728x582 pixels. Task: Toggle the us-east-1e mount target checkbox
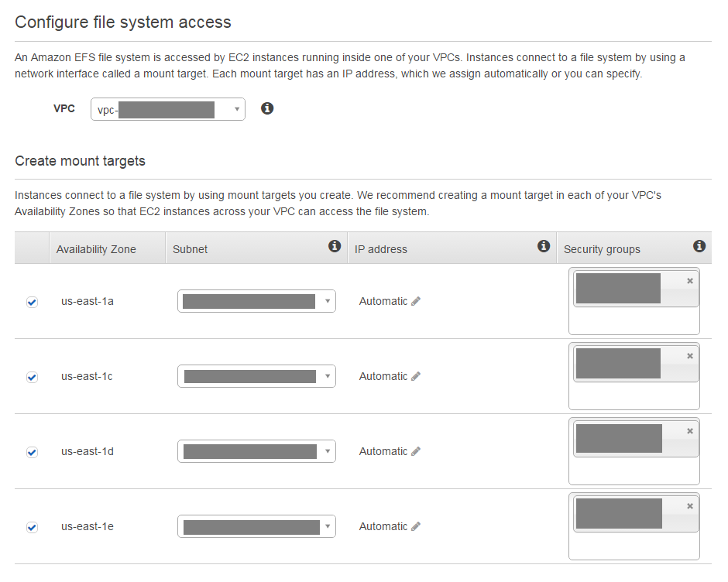coord(32,527)
